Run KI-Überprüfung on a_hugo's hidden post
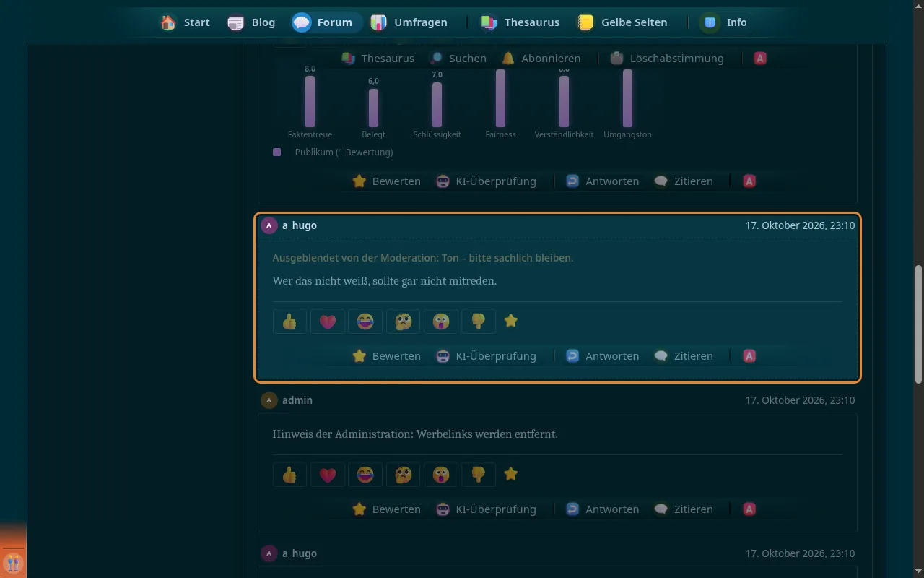This screenshot has height=578, width=924. click(486, 356)
